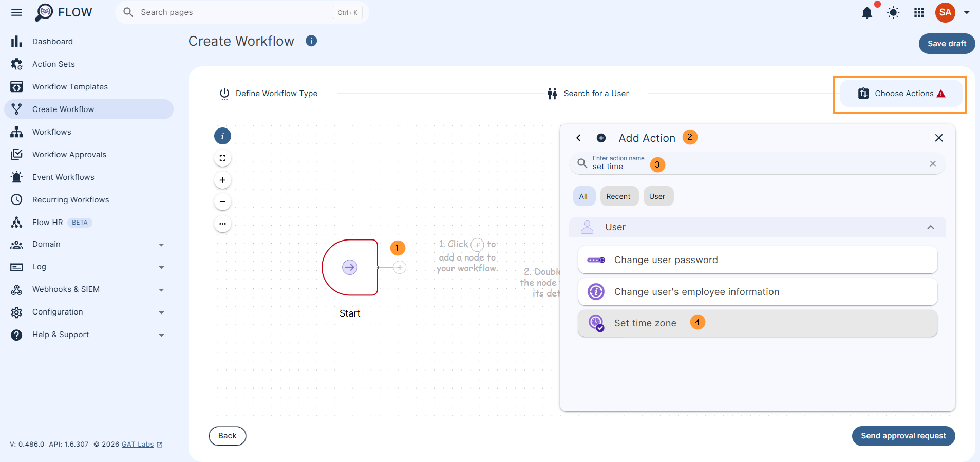Close the Add Action panel
The image size is (980, 462).
(939, 138)
